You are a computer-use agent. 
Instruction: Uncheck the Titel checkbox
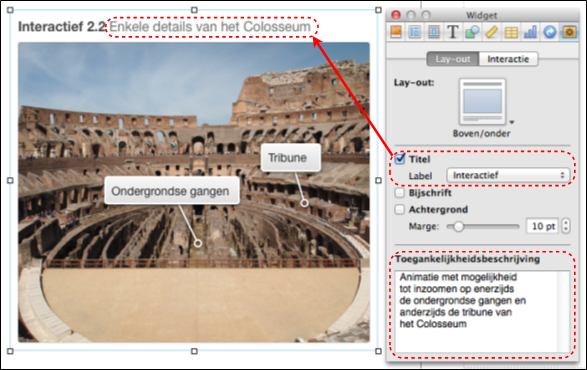(x=400, y=159)
